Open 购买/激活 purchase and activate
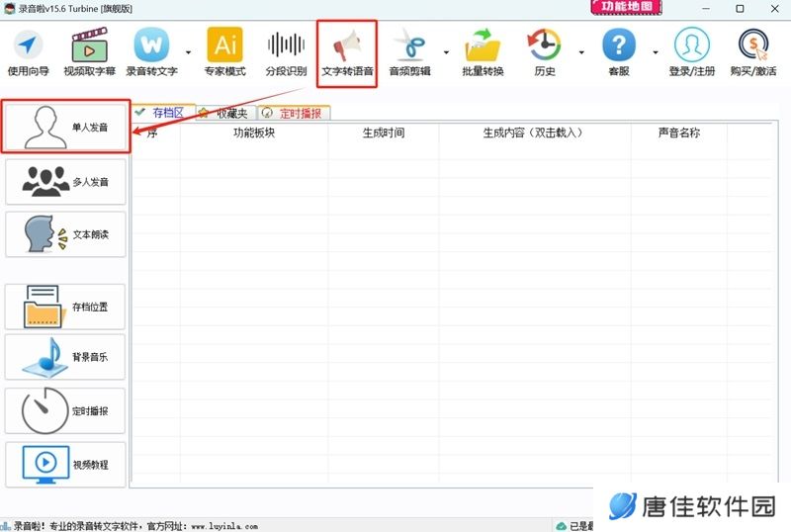 [753, 52]
